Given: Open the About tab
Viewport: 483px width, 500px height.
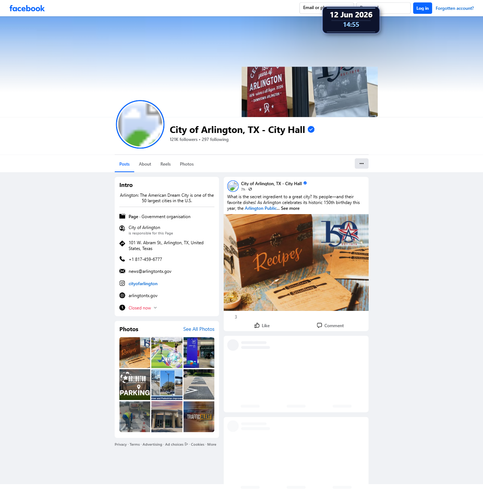Looking at the screenshot, I should click(x=145, y=164).
